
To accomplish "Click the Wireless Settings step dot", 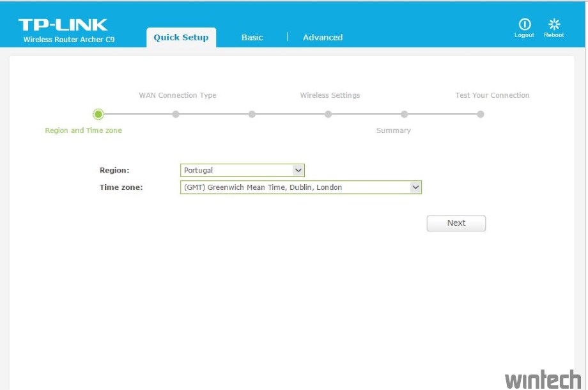I will 328,114.
